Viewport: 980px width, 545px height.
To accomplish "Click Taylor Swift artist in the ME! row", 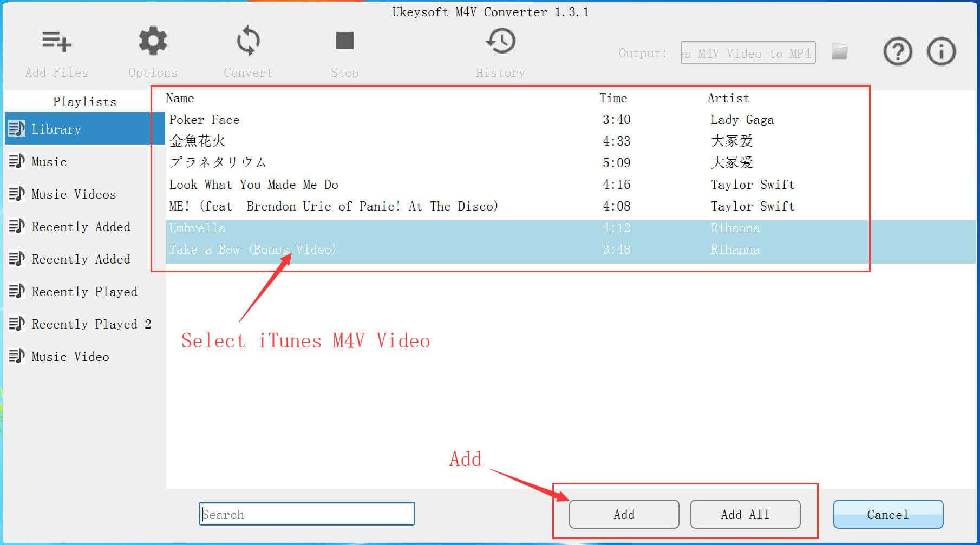I will pos(753,206).
